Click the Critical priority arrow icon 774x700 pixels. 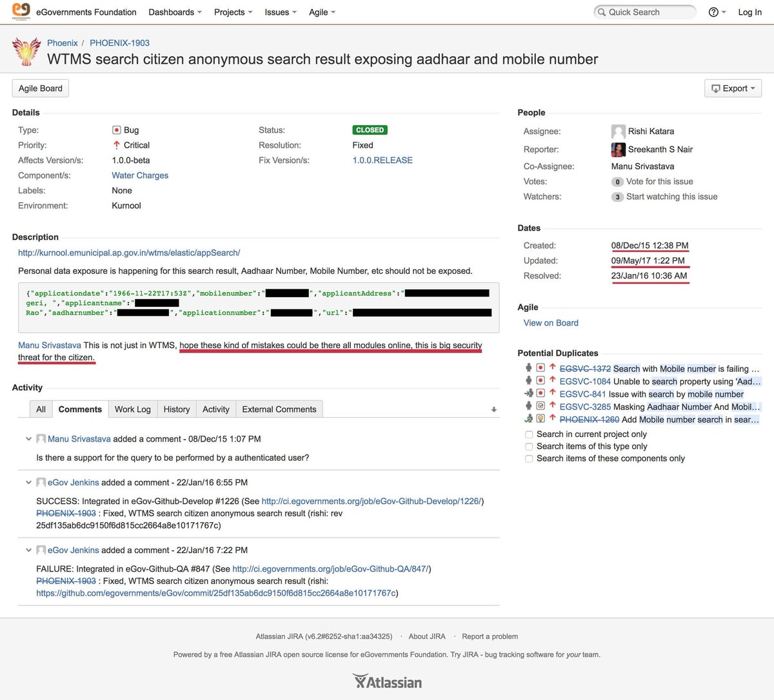coord(117,145)
